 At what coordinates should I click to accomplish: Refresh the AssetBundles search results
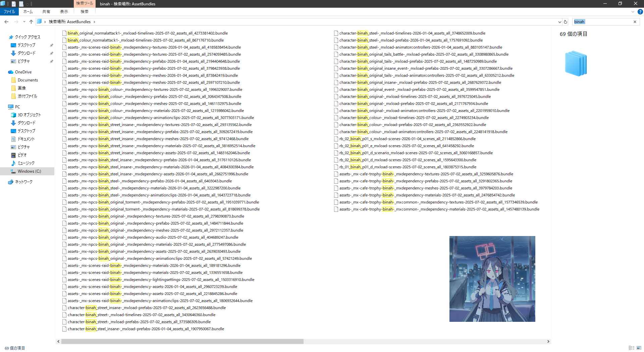(x=566, y=22)
